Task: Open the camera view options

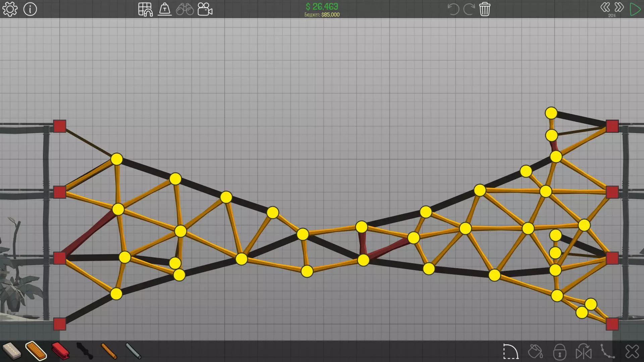Action: click(x=205, y=9)
